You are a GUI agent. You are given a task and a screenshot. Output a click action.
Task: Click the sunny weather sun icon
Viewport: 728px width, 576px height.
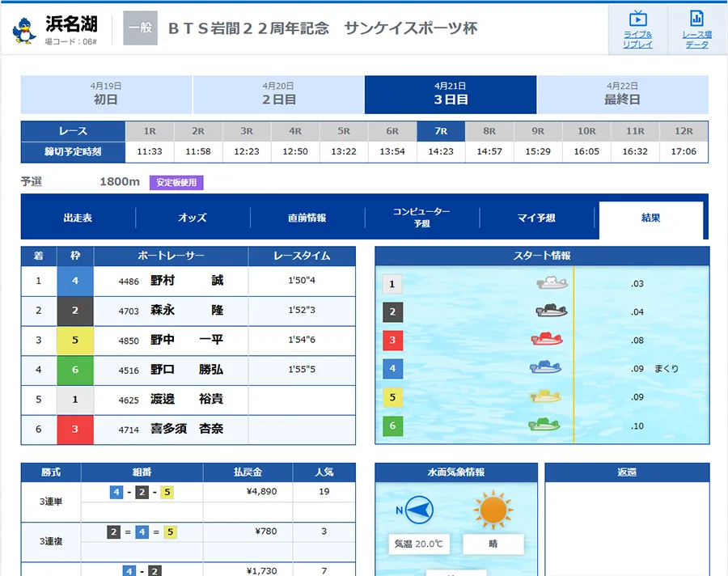click(493, 510)
